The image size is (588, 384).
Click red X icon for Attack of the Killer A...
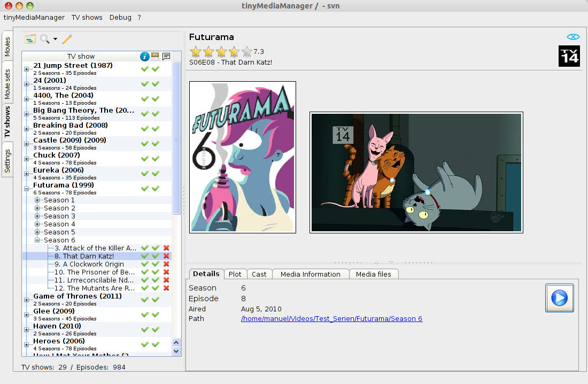[166, 248]
